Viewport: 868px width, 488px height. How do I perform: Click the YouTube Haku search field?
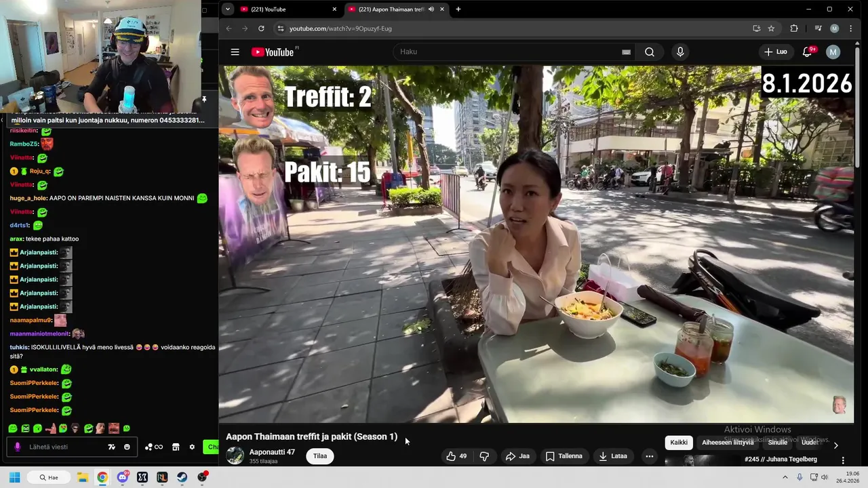pos(514,52)
